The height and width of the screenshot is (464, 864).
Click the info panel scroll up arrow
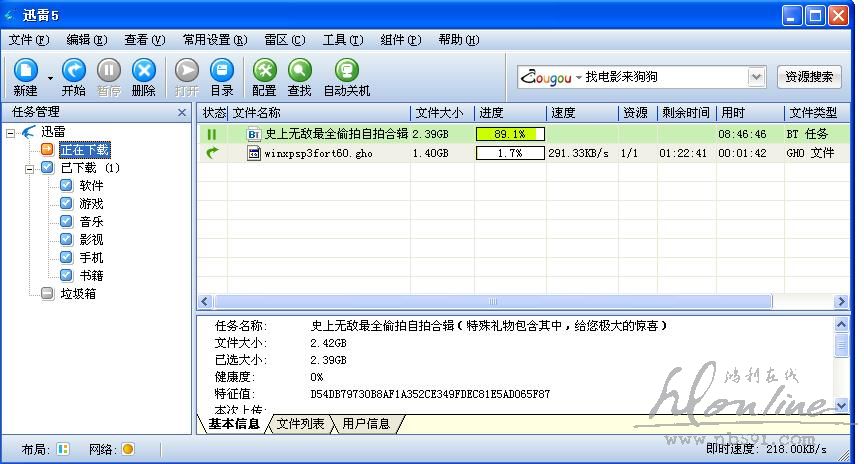click(x=841, y=324)
